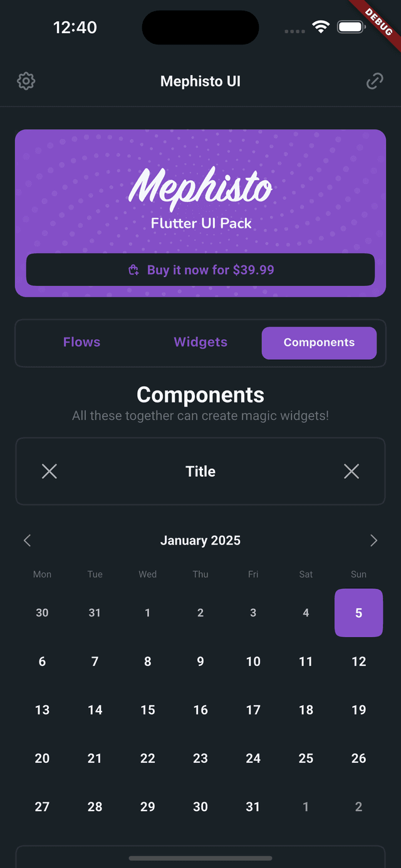Image resolution: width=401 pixels, height=868 pixels.
Task: Choose January 24 on the calendar
Action: click(x=253, y=758)
